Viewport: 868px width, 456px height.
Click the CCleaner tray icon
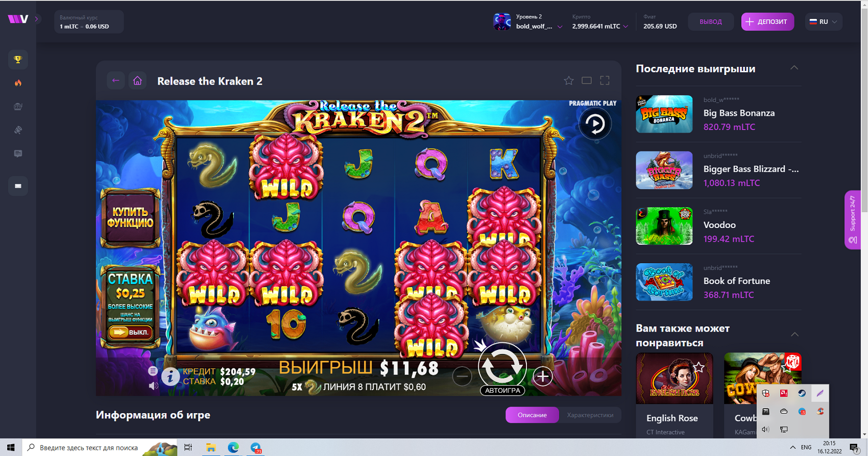tap(820, 412)
